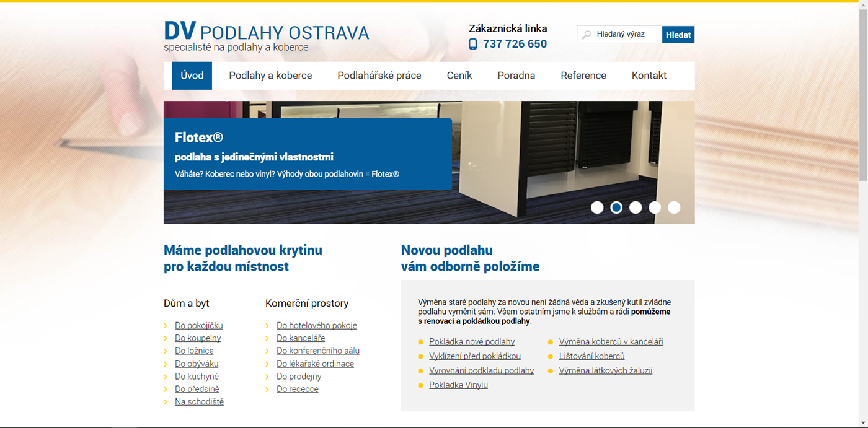Select the first slider dot
This screenshot has width=868, height=428.
click(597, 207)
